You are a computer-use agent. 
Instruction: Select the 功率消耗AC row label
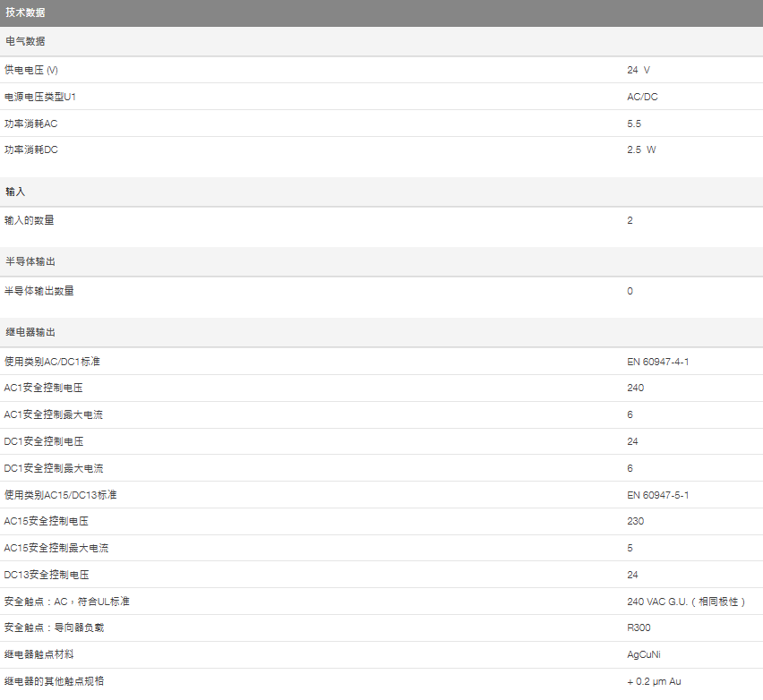tap(30, 124)
